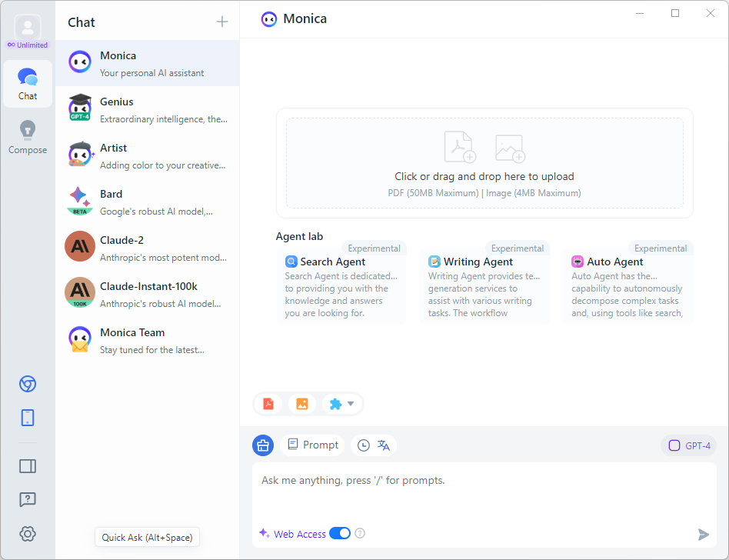729x560 pixels.
Task: Click the orange image chat button
Action: tap(302, 404)
